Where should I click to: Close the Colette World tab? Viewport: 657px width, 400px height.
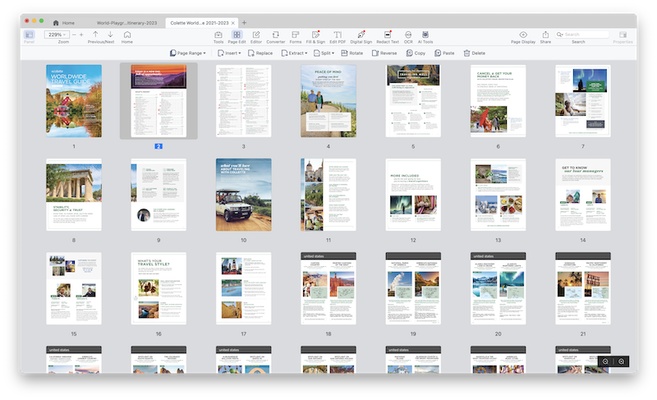click(233, 23)
